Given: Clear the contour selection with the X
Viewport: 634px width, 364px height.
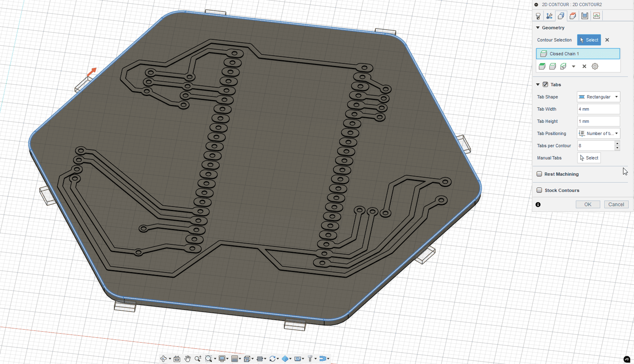Looking at the screenshot, I should 607,40.
